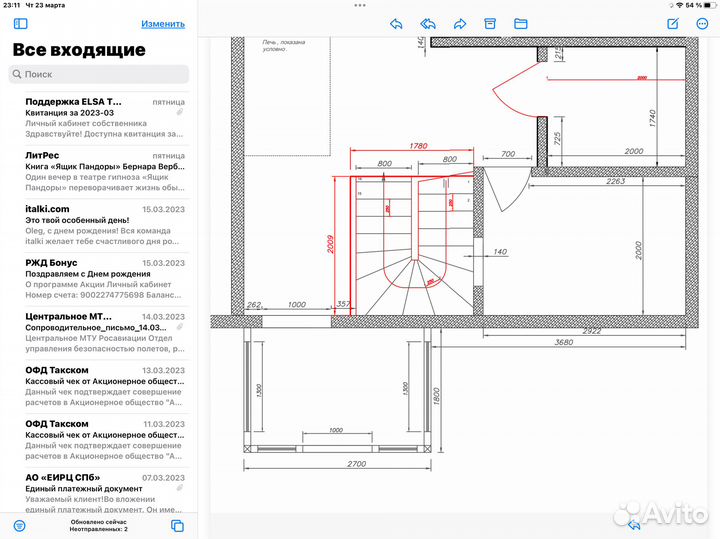The width and height of the screenshot is (720, 539).
Task: Click the Поиск search field
Action: (98, 74)
